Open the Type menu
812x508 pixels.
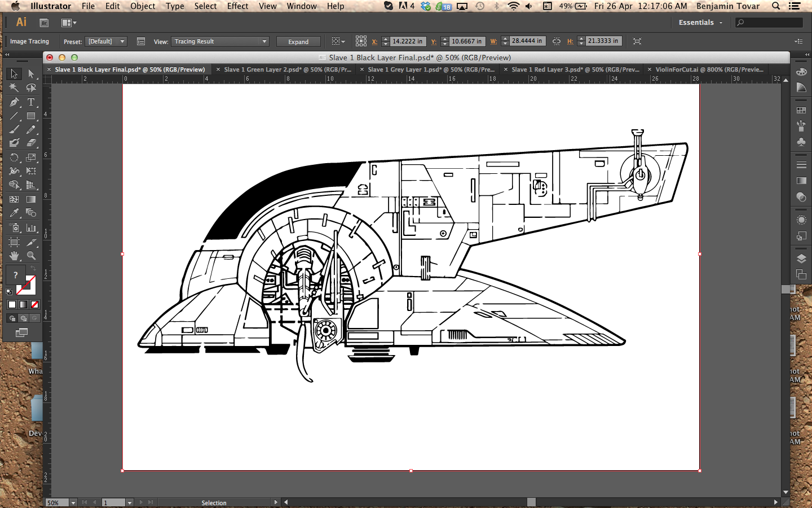(x=175, y=6)
